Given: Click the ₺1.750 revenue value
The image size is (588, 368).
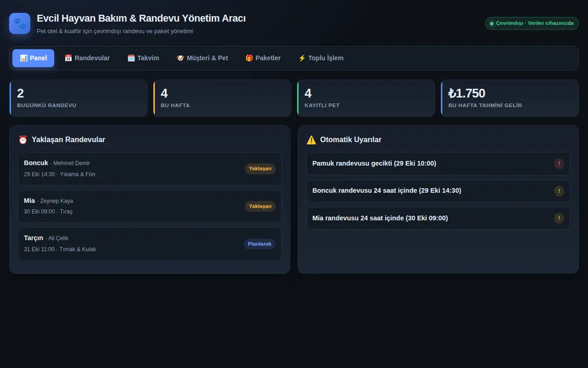Looking at the screenshot, I should pyautogui.click(x=467, y=93).
